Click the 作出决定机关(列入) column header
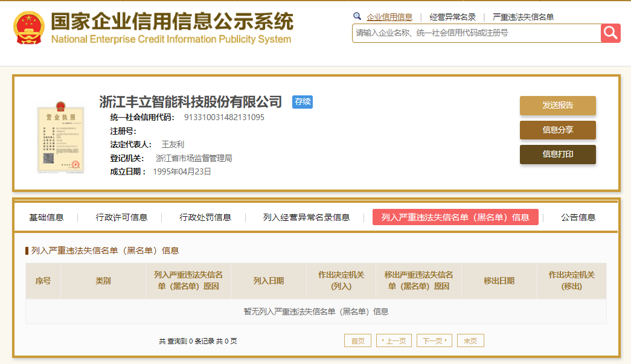Viewport: 631px width, 364px height. pos(341,281)
